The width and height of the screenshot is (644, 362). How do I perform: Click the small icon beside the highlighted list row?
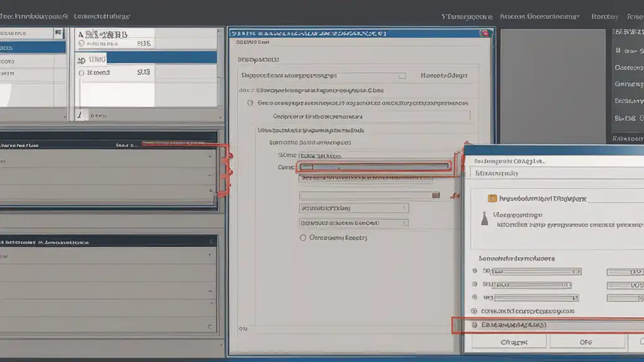click(80, 58)
